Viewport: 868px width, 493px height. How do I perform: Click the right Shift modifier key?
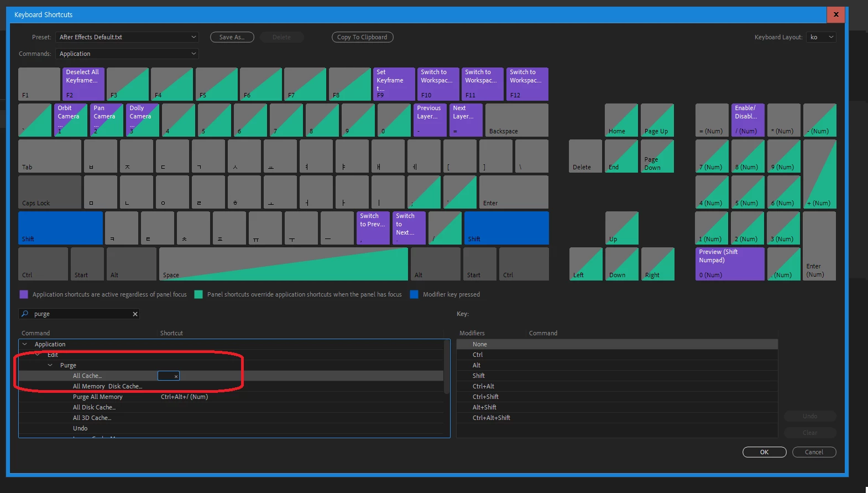point(506,228)
